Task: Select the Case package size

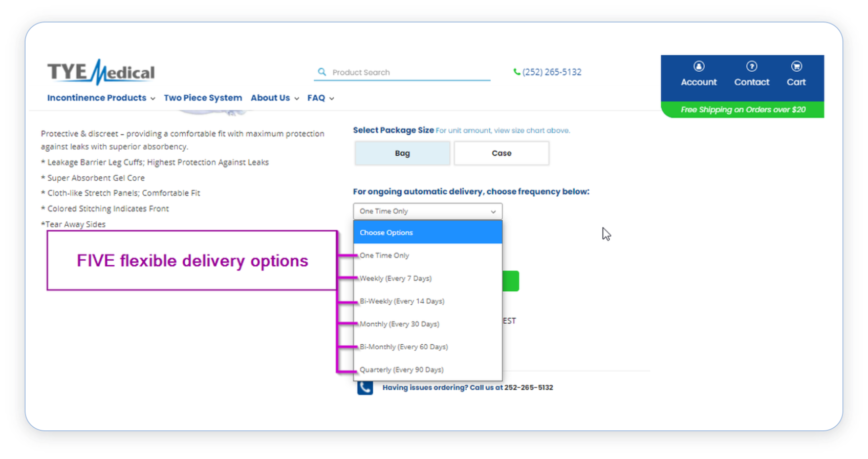Action: pyautogui.click(x=501, y=153)
